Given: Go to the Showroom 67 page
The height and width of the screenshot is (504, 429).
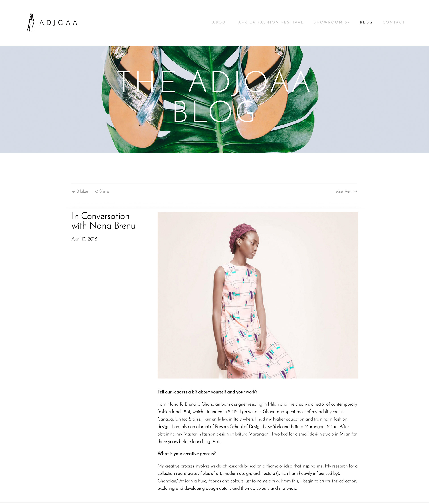Looking at the screenshot, I should click(x=332, y=22).
